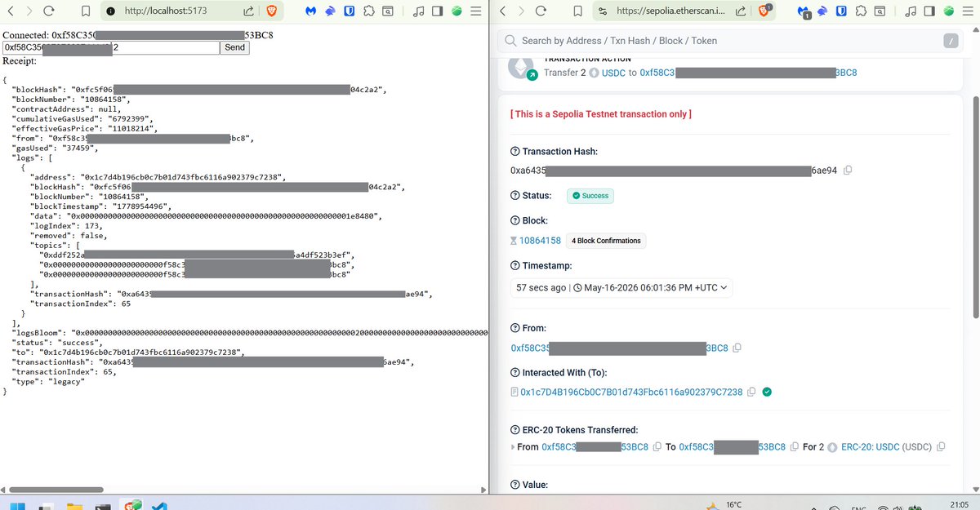Open Malwarebytes extension in localhost window

(x=311, y=11)
